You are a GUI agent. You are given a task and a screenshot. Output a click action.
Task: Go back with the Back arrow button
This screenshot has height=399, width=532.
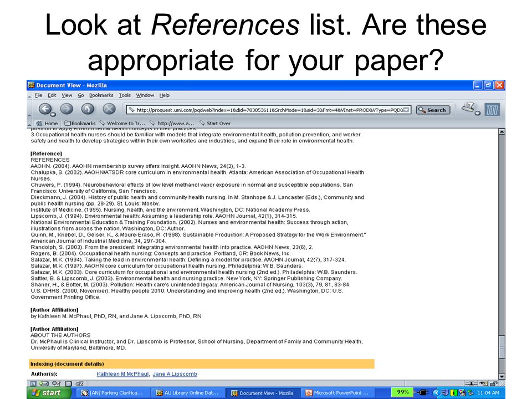44,109
